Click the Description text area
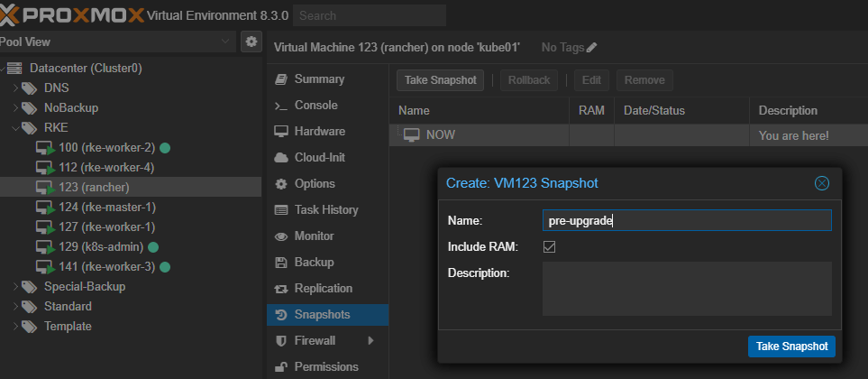 coord(686,289)
